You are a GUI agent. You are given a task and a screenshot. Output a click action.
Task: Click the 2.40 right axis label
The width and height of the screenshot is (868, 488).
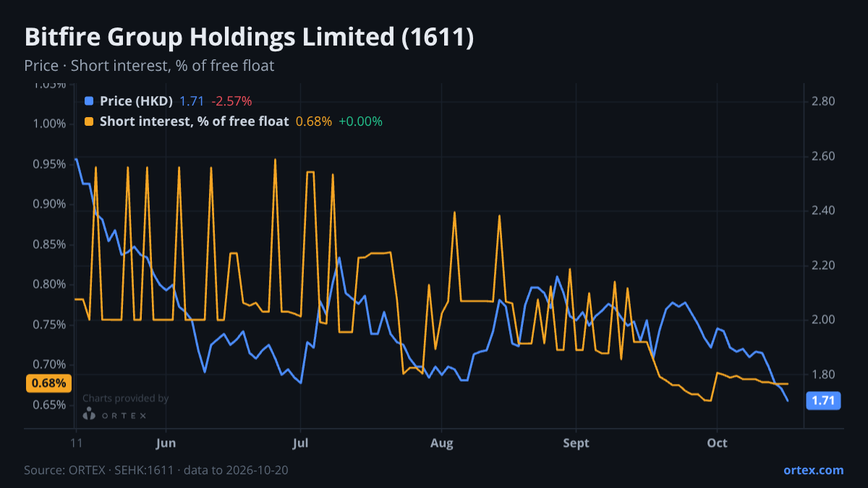pyautogui.click(x=824, y=211)
